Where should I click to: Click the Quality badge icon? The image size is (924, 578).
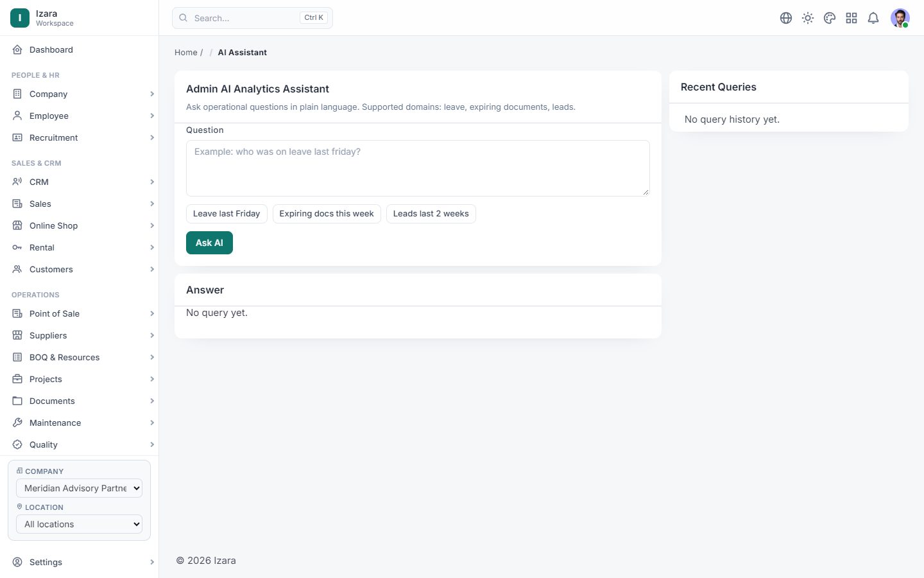click(x=17, y=444)
